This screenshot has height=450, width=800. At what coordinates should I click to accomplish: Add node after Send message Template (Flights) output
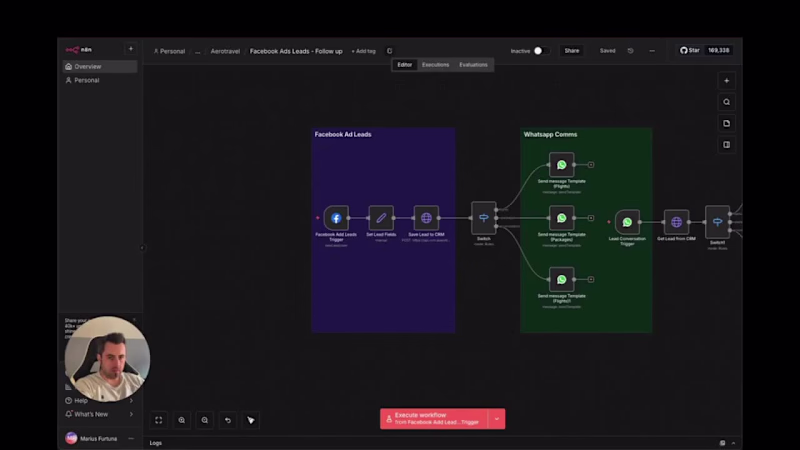click(591, 165)
